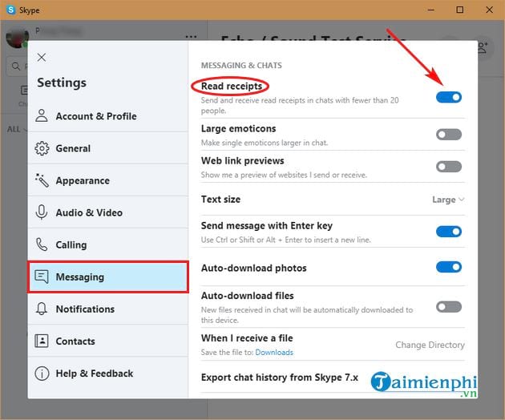Click the When I receive a file label
The width and height of the screenshot is (505, 420).
click(x=247, y=338)
